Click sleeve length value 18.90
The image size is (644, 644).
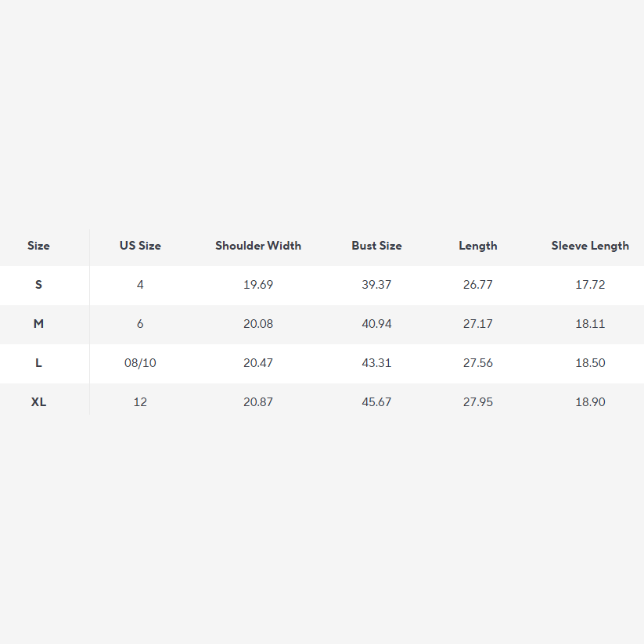(x=590, y=402)
